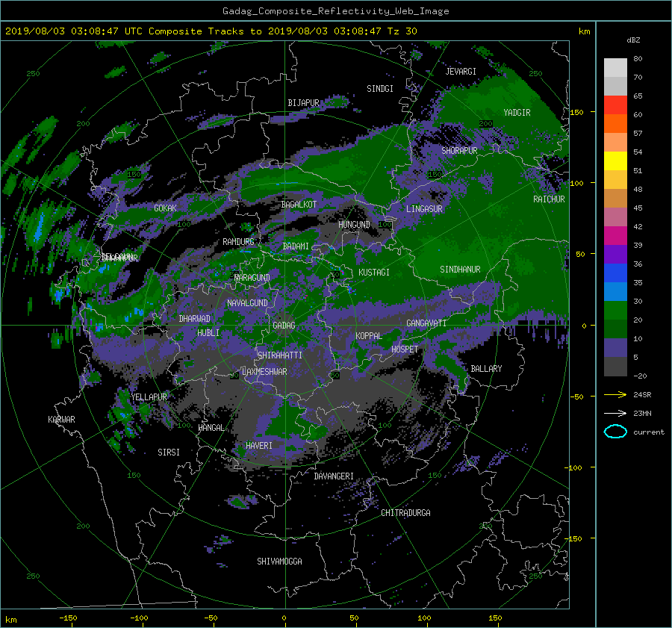Select the 80 dBZ light gray swatch
This screenshot has width=672, height=628.
(615, 68)
